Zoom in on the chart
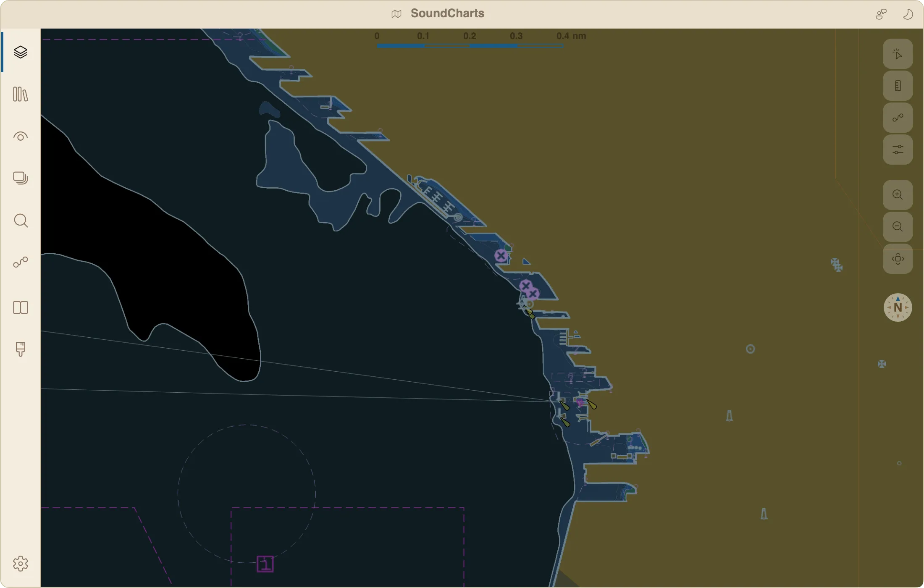Screen dimensions: 924x588 898,195
